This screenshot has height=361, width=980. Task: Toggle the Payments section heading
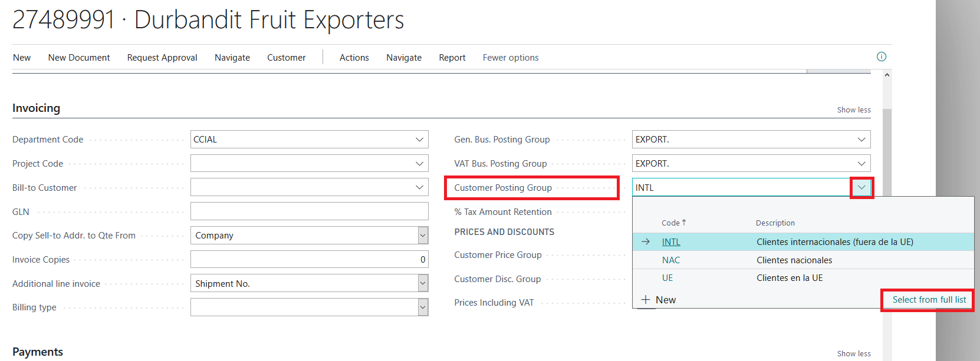point(38,352)
